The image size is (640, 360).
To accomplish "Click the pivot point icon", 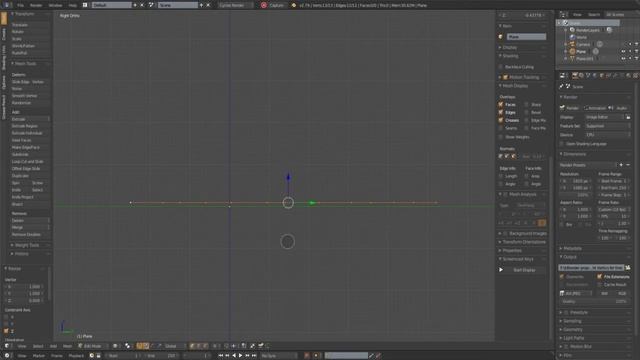I will coord(127,346).
